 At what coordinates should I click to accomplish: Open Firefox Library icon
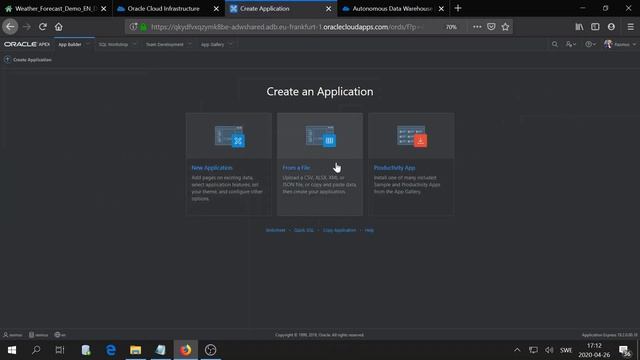click(580, 27)
